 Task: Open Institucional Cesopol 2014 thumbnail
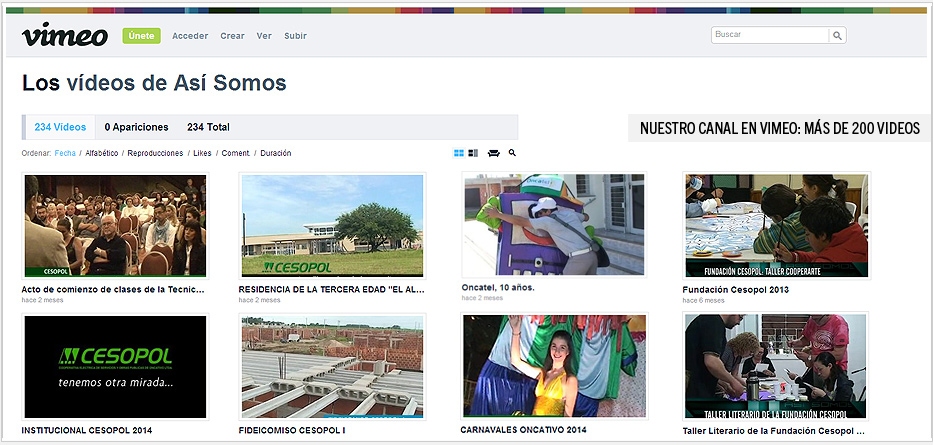click(115, 367)
